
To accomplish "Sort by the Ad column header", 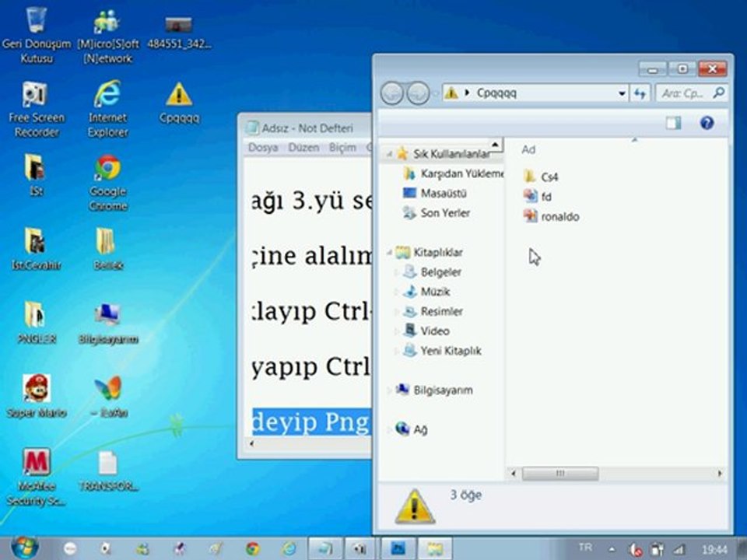I will tap(528, 149).
